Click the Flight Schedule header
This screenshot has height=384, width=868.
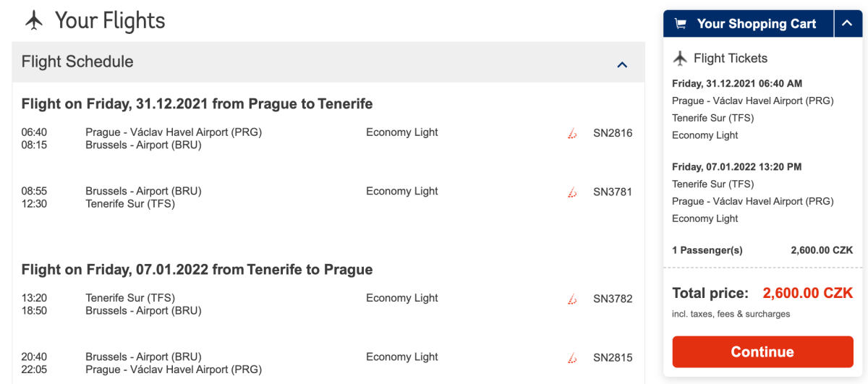click(x=77, y=62)
